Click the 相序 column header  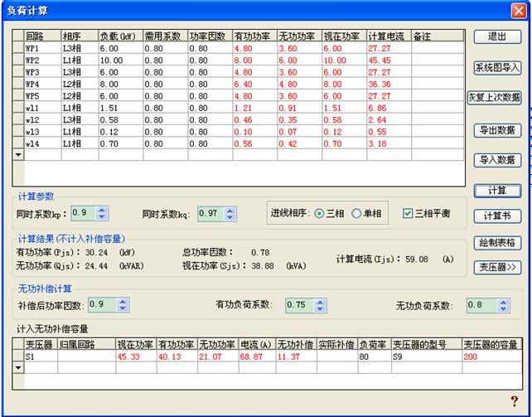[x=80, y=36]
